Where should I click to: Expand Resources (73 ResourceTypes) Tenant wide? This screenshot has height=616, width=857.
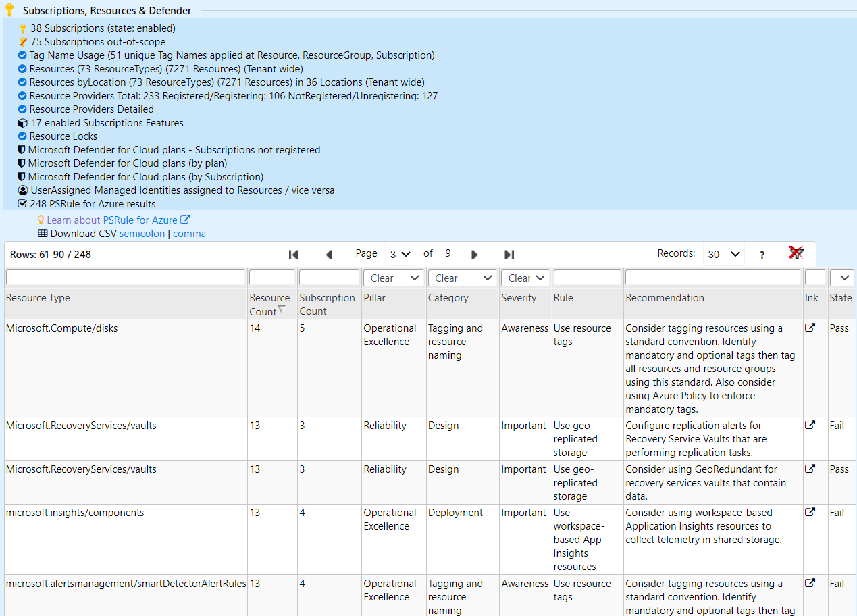[166, 69]
